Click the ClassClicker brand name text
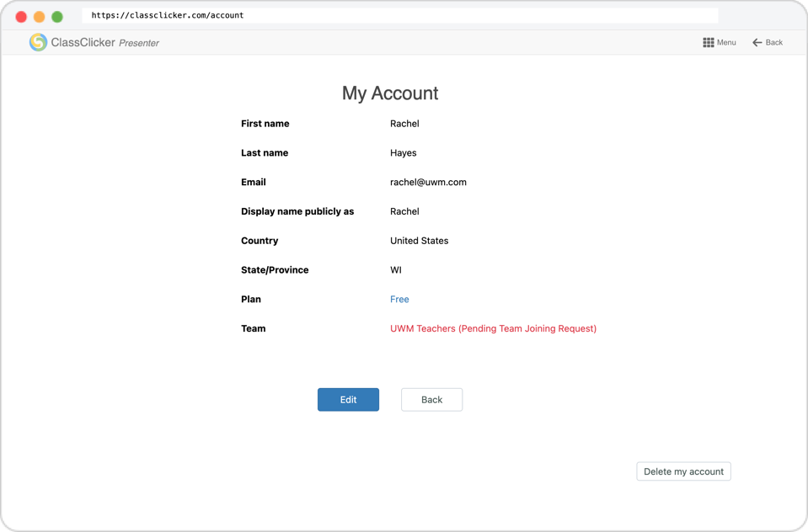 click(83, 42)
